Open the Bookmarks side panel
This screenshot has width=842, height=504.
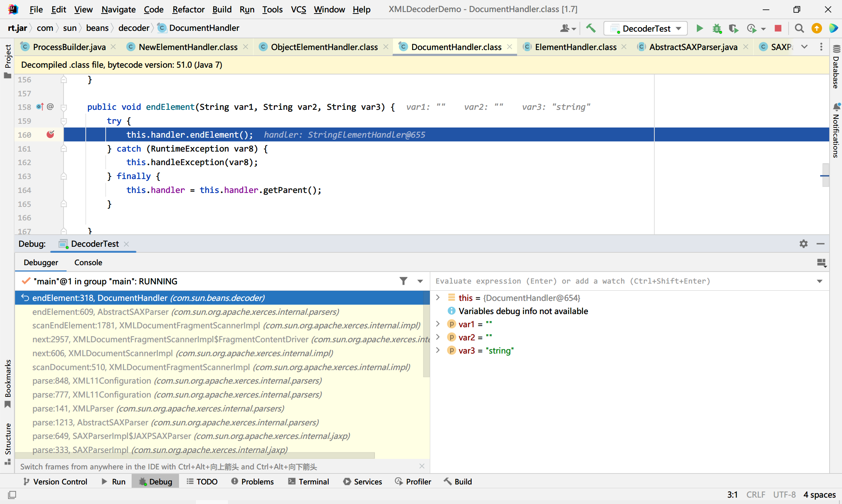(8, 384)
